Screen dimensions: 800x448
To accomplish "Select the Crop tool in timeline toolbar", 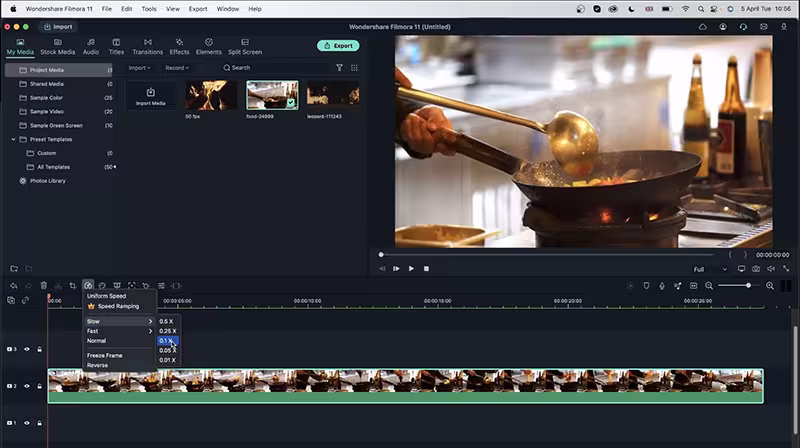I will coord(72,286).
